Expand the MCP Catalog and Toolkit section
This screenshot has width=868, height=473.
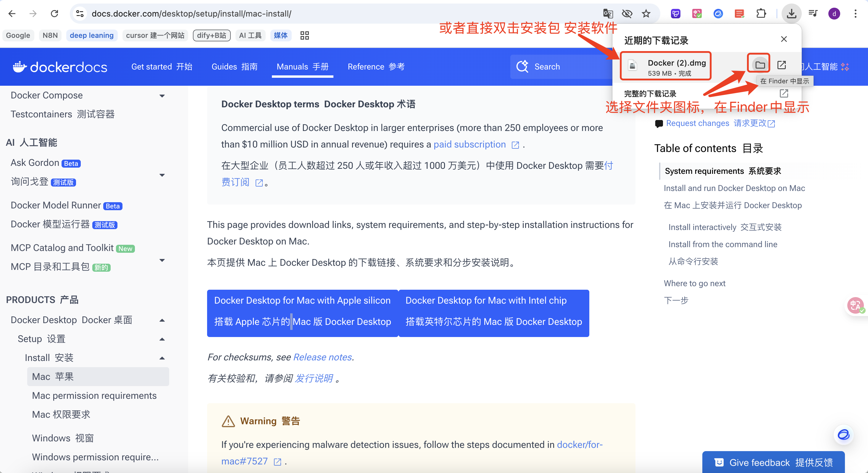point(162,260)
